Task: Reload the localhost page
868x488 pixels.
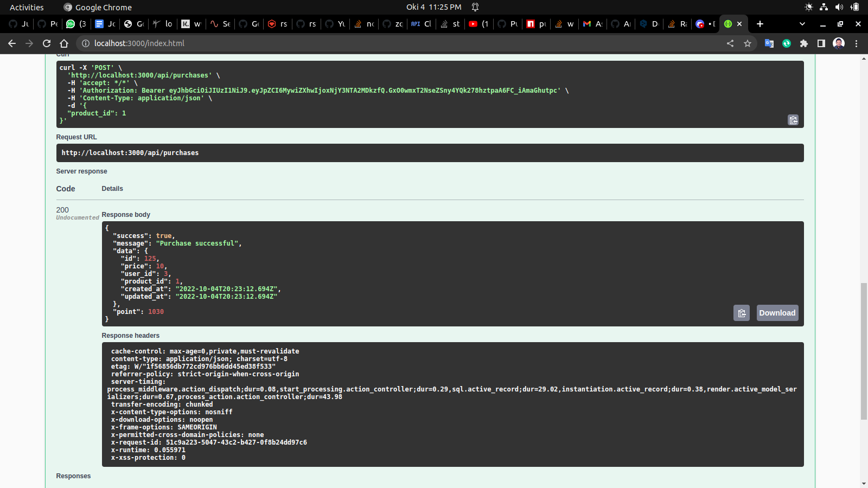Action: (x=47, y=43)
